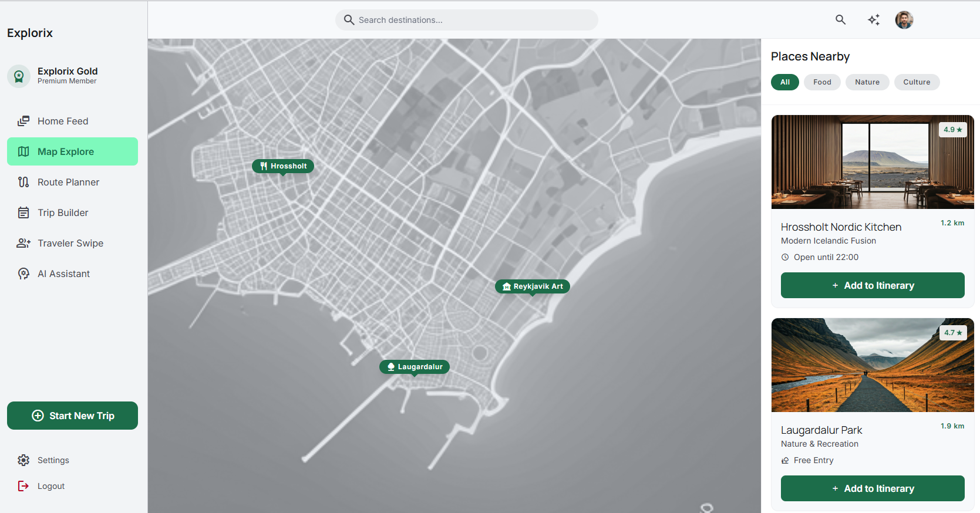Image resolution: width=980 pixels, height=513 pixels.
Task: Click the Explorix logo text
Action: pyautogui.click(x=30, y=33)
